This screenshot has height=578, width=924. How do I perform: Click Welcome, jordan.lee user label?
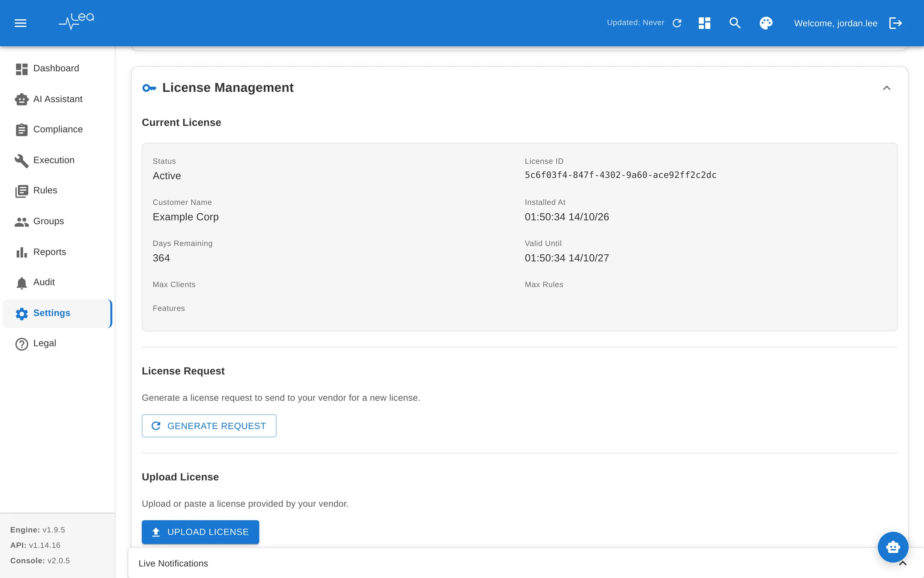835,23
